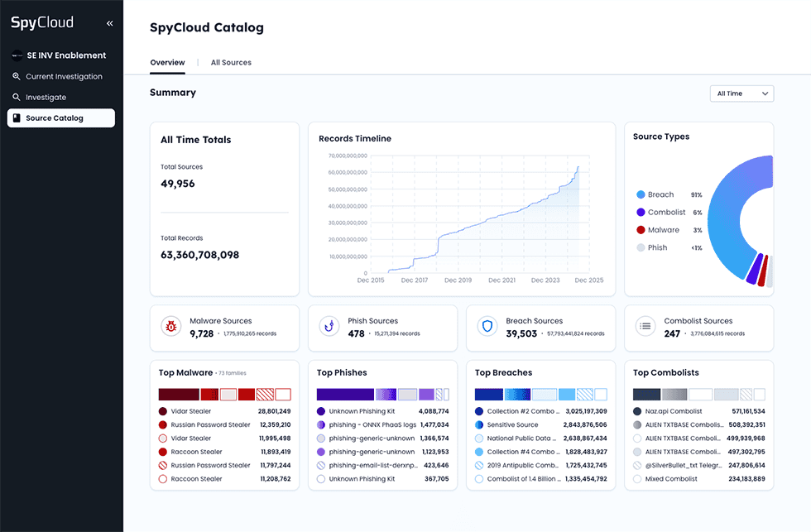The image size is (811, 532).
Task: Open the Breach Sources card
Action: (x=541, y=328)
